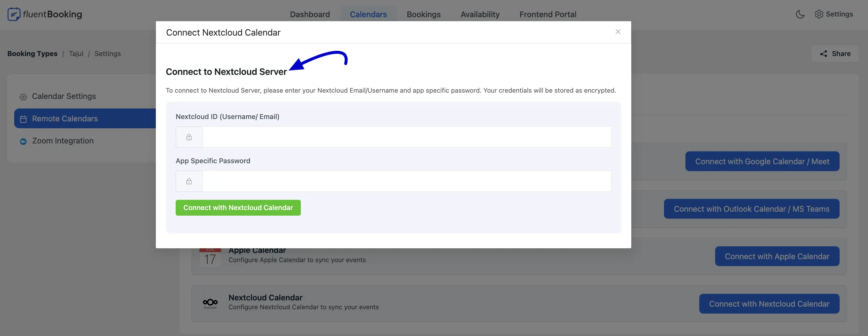
Task: Click the Share button
Action: 835,53
